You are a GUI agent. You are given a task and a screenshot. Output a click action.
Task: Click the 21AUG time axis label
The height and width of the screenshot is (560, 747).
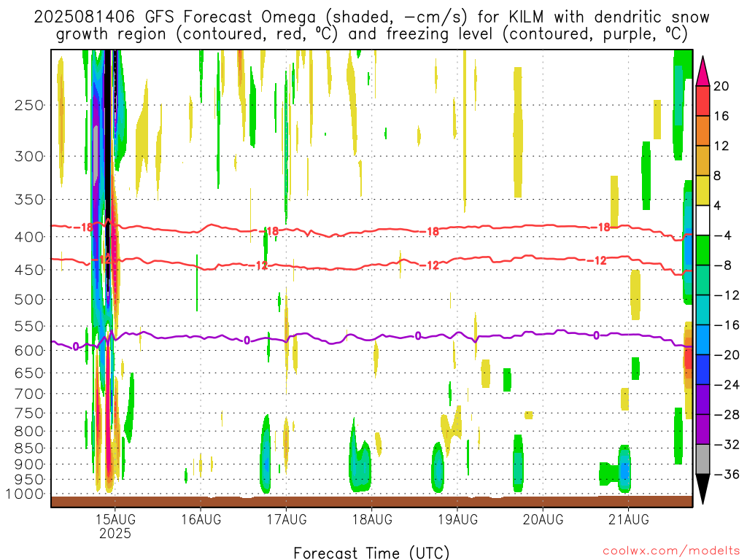tap(628, 519)
